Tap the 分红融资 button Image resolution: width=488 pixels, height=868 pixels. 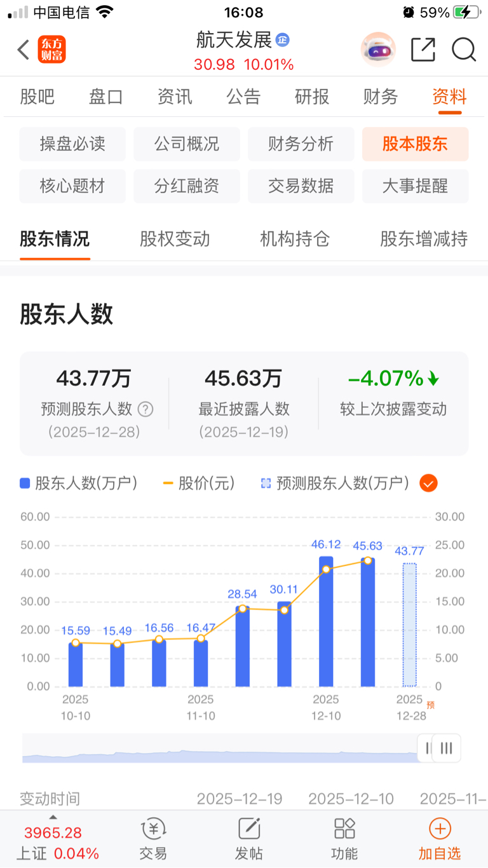(187, 186)
